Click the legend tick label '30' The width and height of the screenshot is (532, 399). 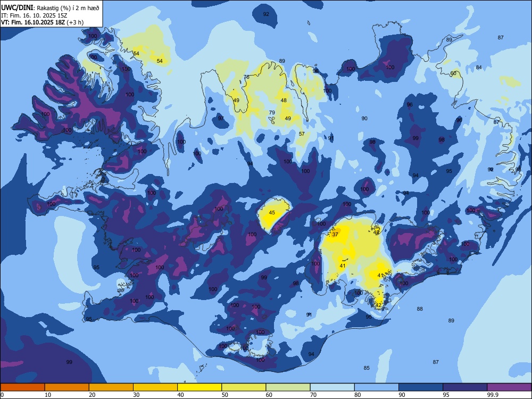click(x=136, y=395)
